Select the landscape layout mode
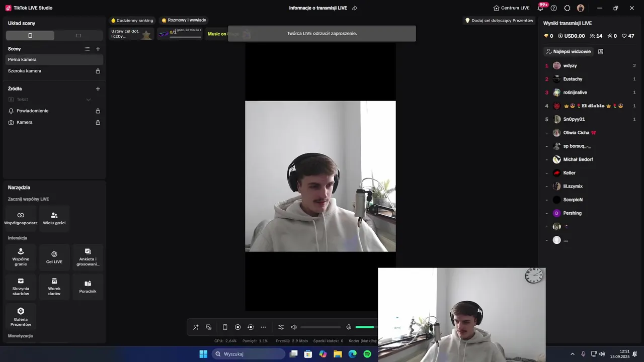The height and width of the screenshot is (362, 644). [x=78, y=36]
